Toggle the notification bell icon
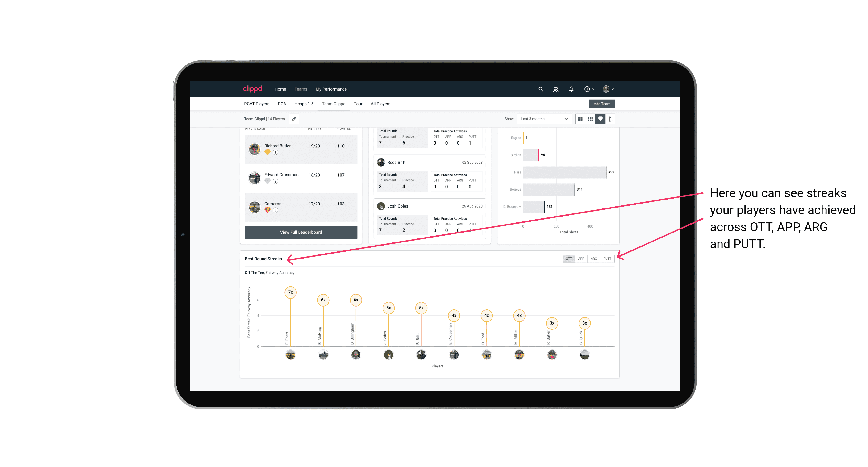The width and height of the screenshot is (868, 467). tap(571, 89)
